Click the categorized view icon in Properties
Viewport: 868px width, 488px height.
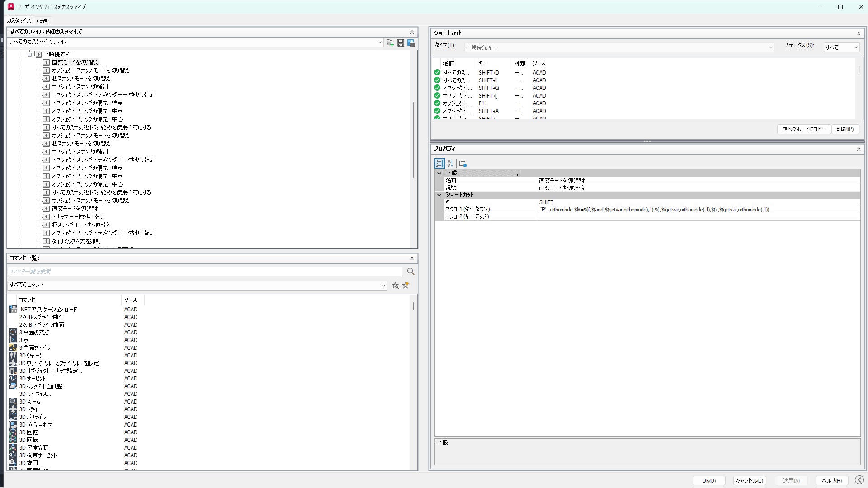tap(439, 164)
